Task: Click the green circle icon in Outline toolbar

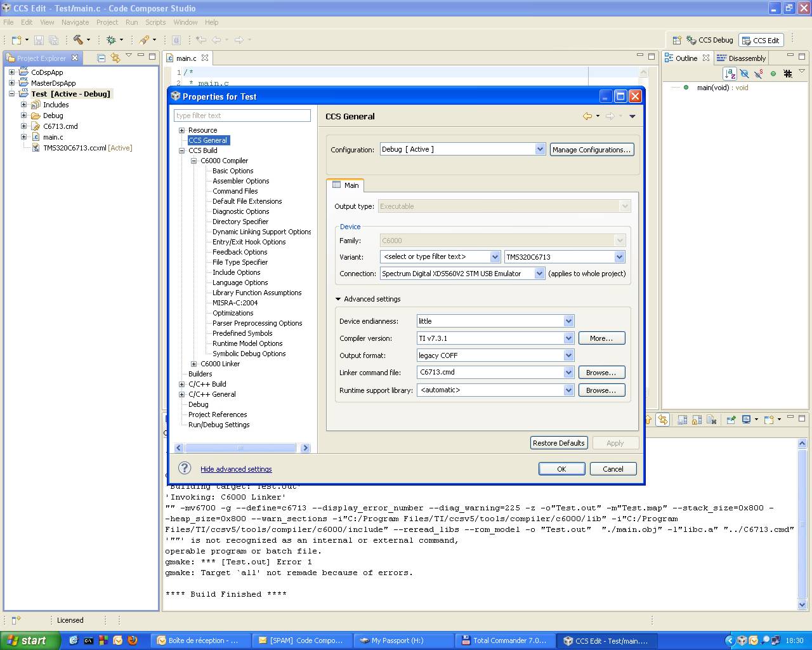Action: (773, 74)
